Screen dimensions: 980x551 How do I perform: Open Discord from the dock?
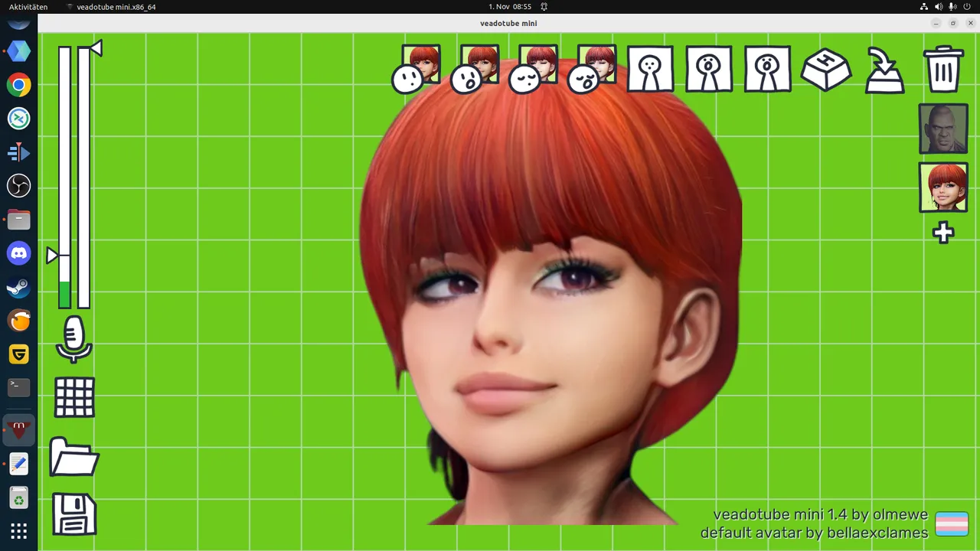tap(19, 253)
